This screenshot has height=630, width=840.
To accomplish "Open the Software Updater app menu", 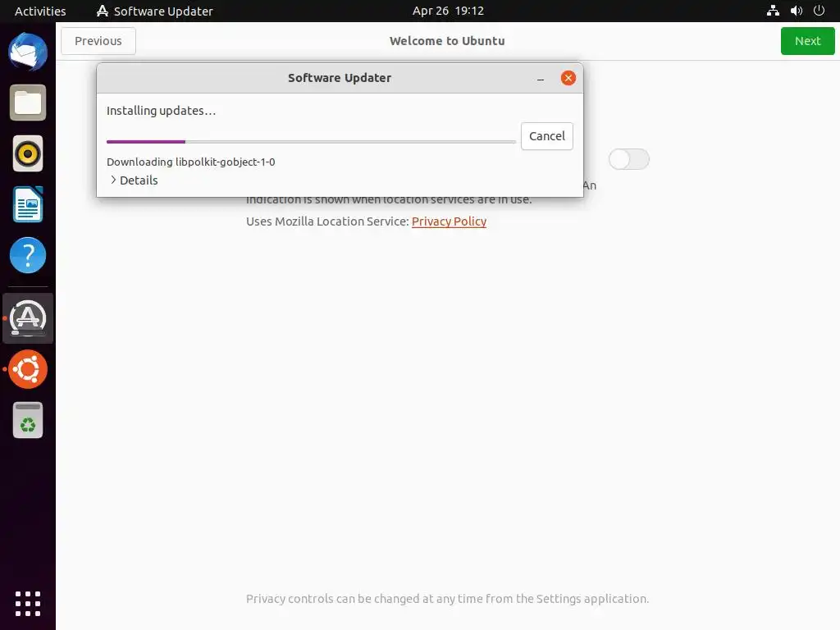I will pyautogui.click(x=155, y=11).
